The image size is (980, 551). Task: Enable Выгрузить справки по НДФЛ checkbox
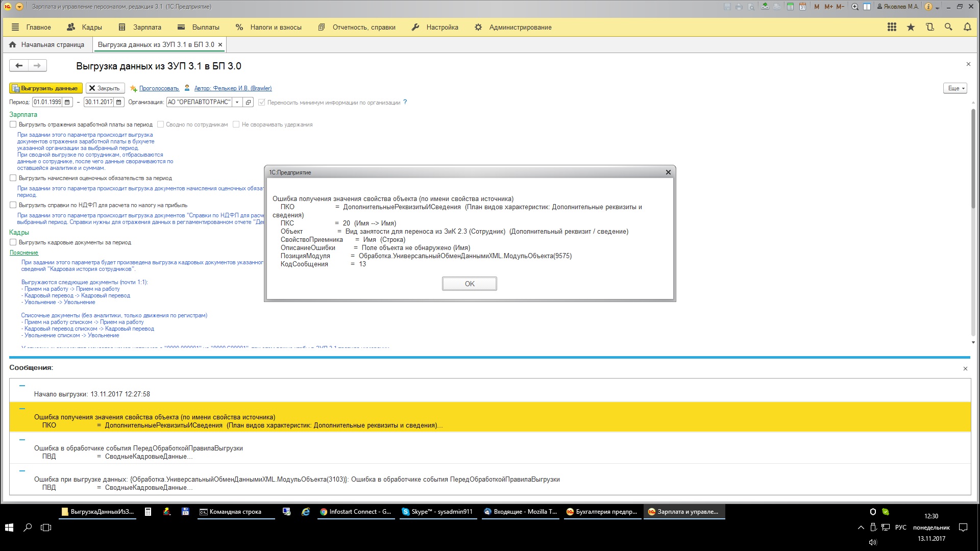tap(13, 205)
